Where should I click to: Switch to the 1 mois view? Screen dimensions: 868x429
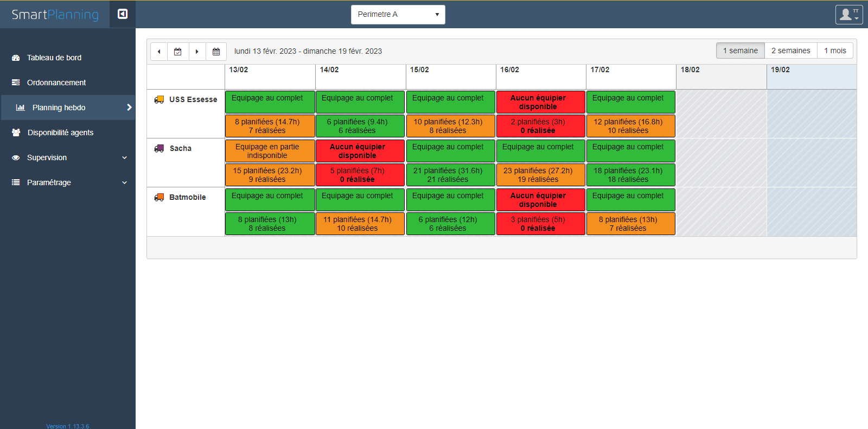835,51
